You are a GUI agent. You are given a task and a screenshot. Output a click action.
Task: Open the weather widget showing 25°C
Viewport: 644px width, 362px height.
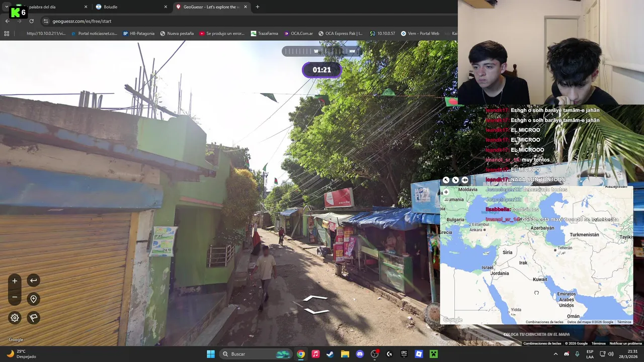(x=21, y=354)
